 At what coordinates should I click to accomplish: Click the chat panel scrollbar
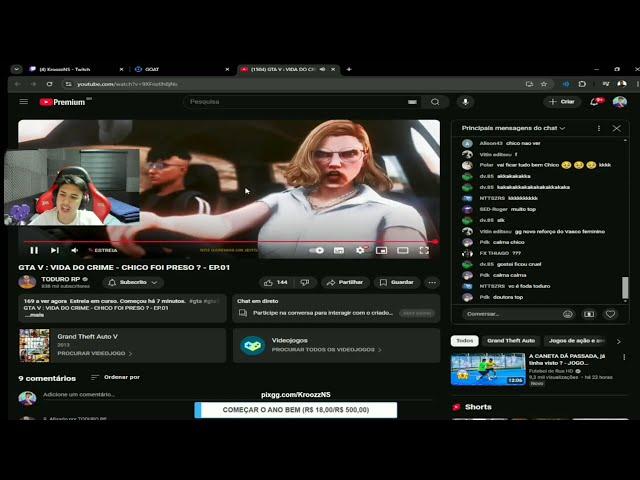point(625,288)
